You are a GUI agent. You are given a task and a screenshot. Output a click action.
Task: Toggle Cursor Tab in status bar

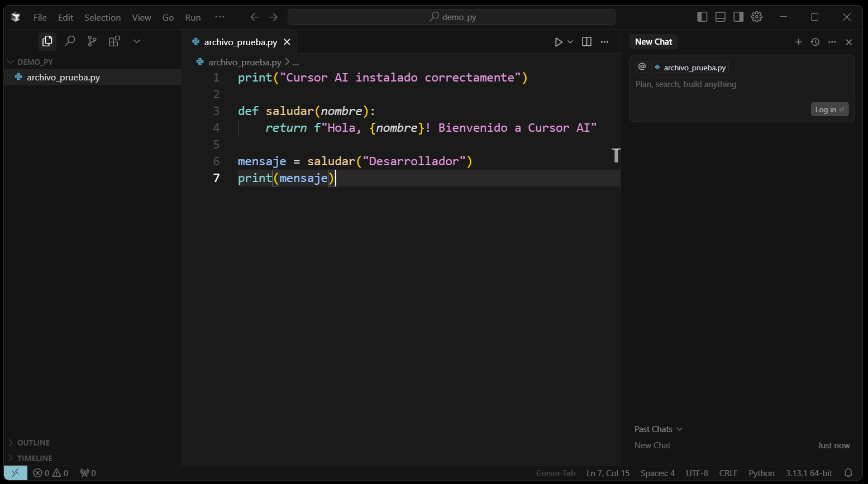pos(556,473)
